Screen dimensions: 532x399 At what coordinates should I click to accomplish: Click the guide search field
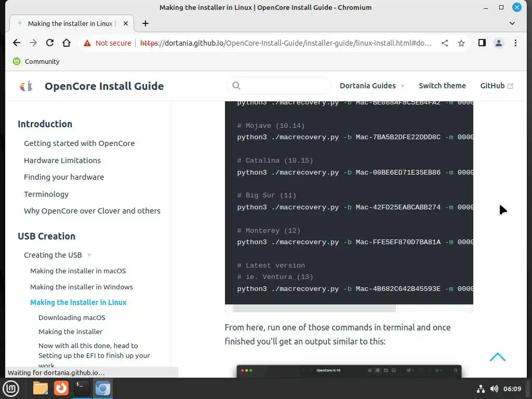coord(279,86)
